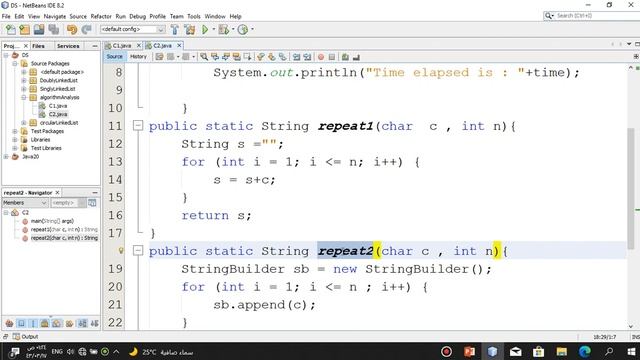The image size is (640, 360).
Task: Open the File menu
Action: coord(6,16)
